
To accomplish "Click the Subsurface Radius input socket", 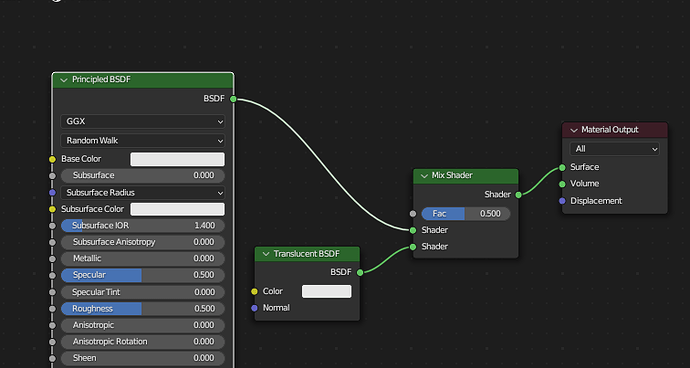I will point(52,192).
